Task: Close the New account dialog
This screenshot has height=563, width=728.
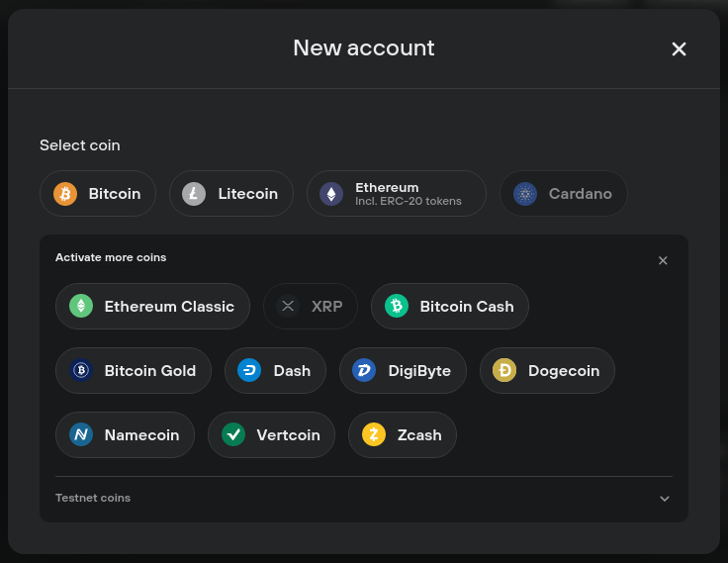Action: click(679, 48)
